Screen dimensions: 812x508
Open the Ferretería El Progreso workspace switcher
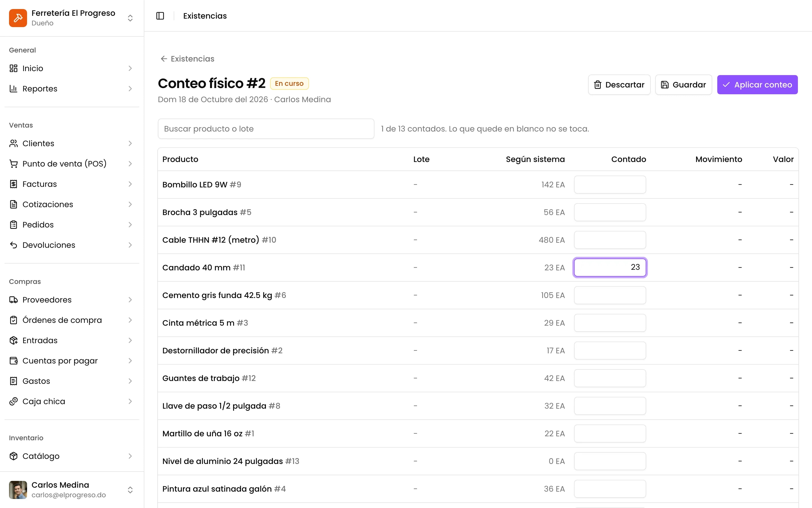130,18
